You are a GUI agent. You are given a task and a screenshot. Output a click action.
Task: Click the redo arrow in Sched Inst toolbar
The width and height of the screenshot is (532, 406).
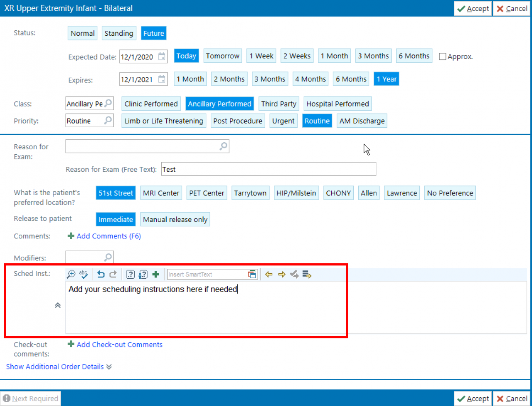(x=113, y=274)
